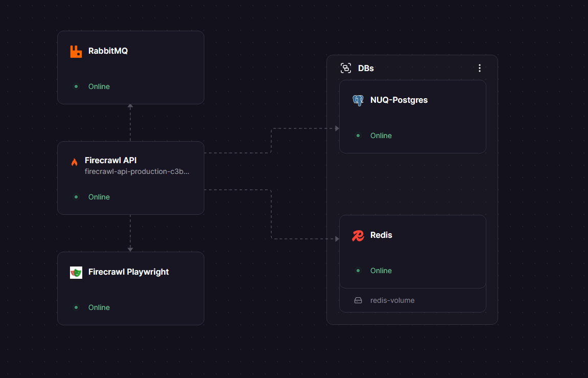Select the Redis service title
The width and height of the screenshot is (588, 378).
pos(382,235)
